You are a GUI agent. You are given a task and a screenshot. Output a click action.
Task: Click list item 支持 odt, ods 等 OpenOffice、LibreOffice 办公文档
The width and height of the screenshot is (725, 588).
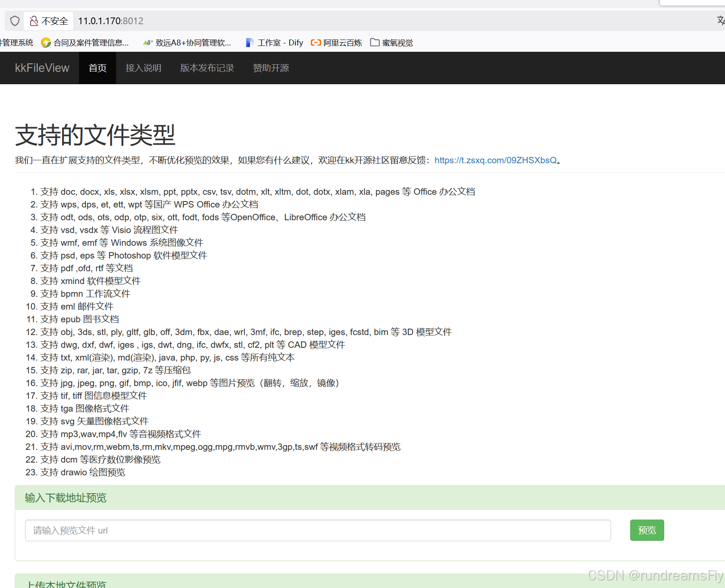(203, 217)
